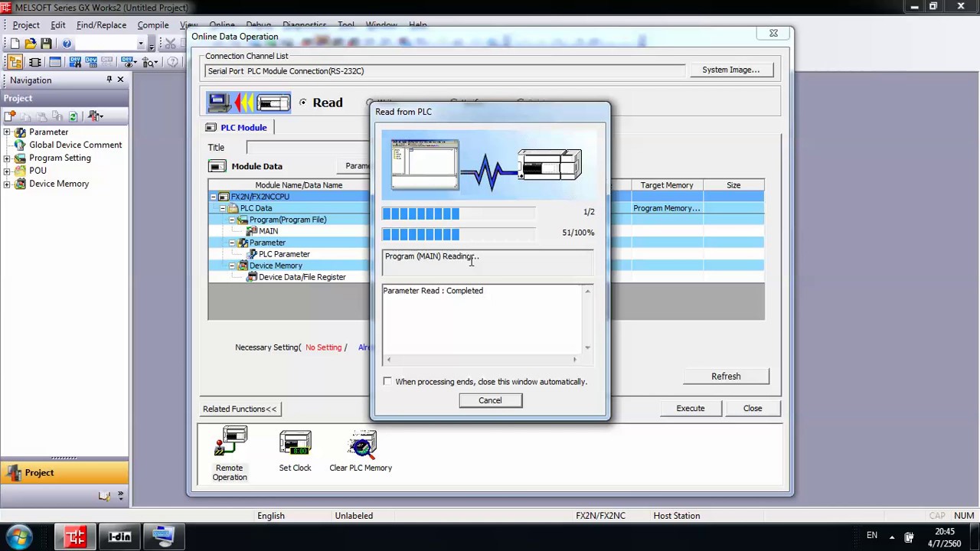Viewport: 980px width, 551px height.
Task: Click the log box up scroll arrow
Action: point(588,292)
